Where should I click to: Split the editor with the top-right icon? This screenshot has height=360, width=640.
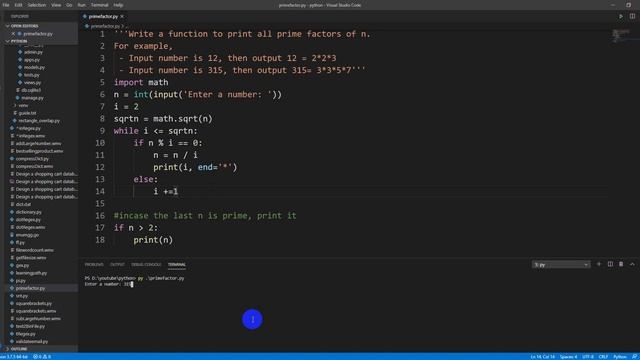pos(632,16)
